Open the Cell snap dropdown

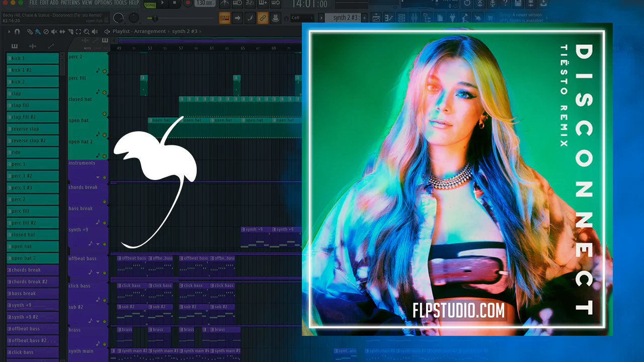301,18
